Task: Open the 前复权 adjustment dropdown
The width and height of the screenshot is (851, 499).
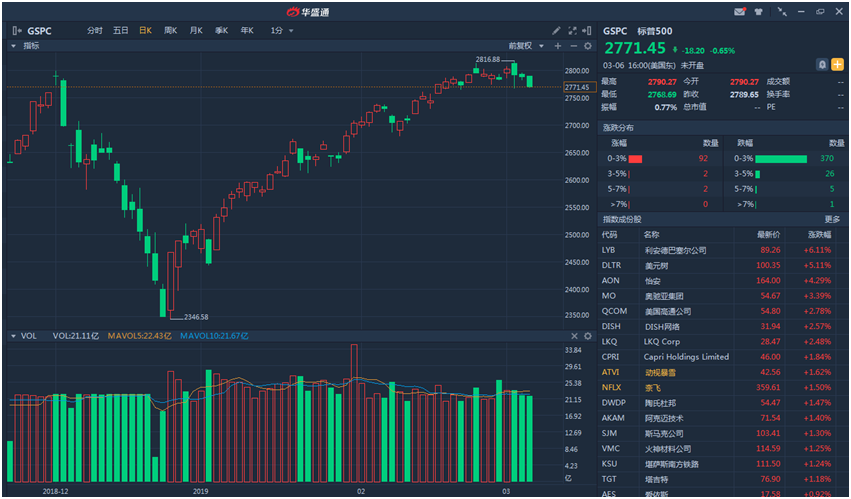Action: 526,46
